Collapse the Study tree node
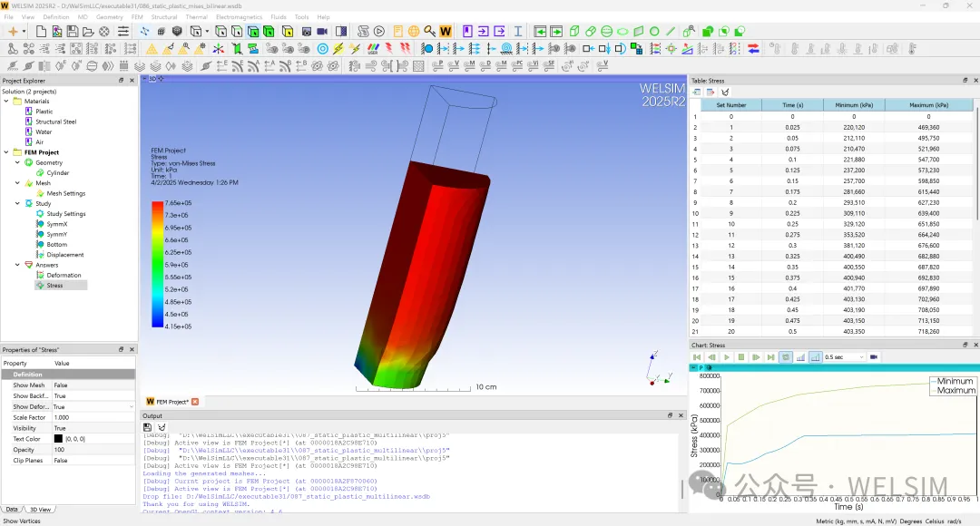The width and height of the screenshot is (980, 526). (x=17, y=204)
